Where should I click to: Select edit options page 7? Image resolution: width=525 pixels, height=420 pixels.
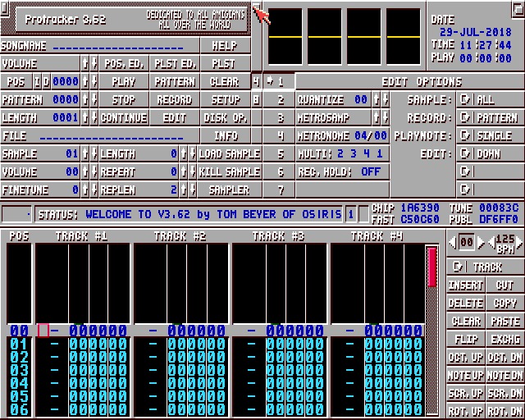tap(279, 190)
